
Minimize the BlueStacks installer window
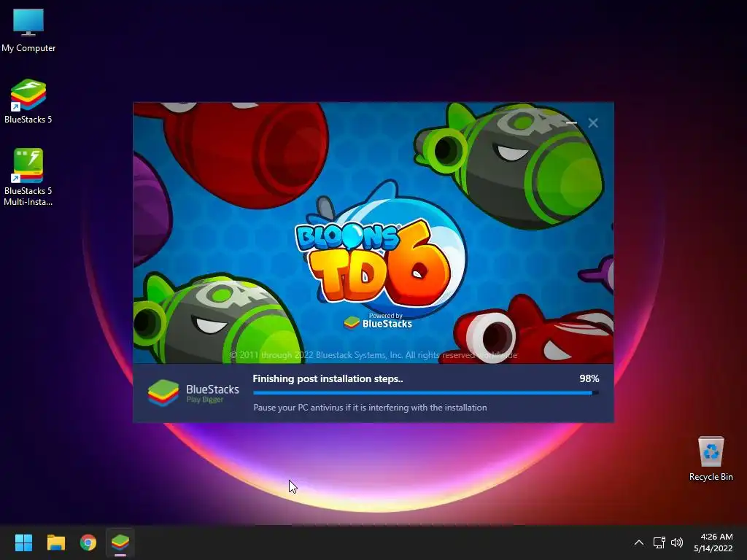pos(572,122)
